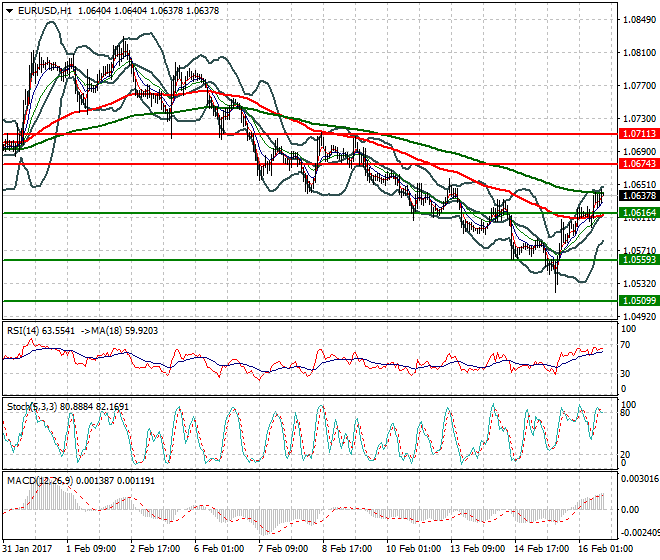Click the 1.08100 price scale value

(639, 53)
